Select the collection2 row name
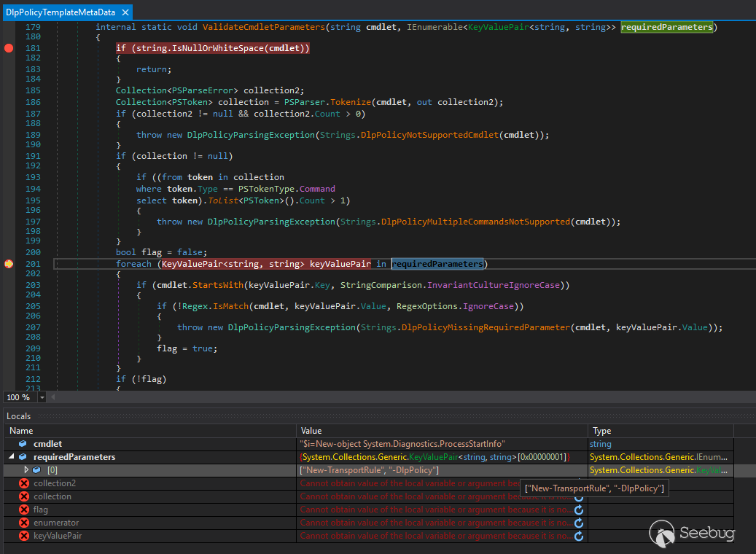The height and width of the screenshot is (554, 756). [x=55, y=483]
